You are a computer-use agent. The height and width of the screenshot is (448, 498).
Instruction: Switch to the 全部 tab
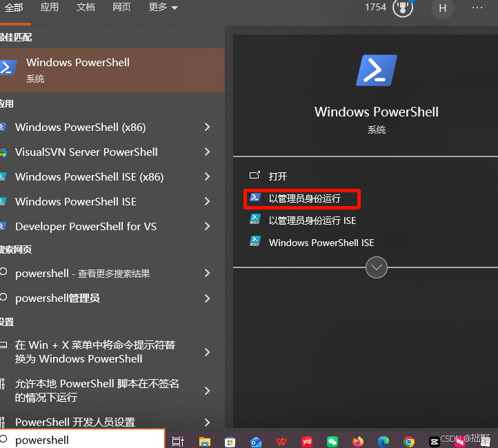click(x=14, y=8)
